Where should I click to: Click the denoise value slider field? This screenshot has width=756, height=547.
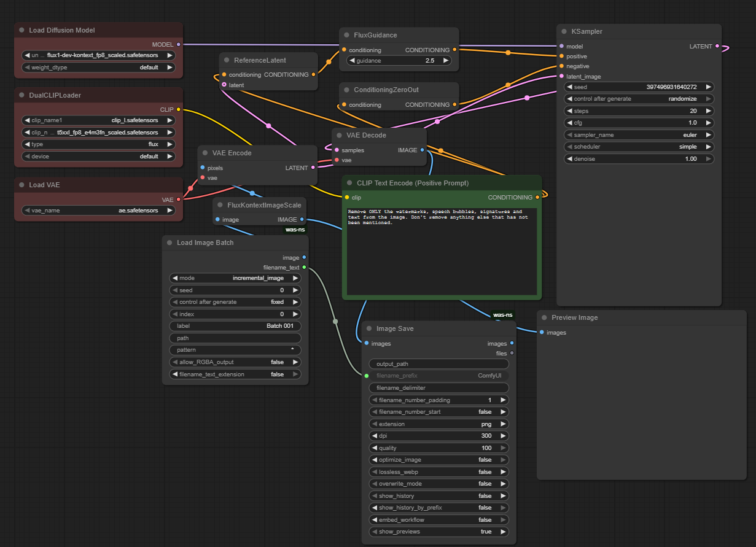[x=639, y=159]
